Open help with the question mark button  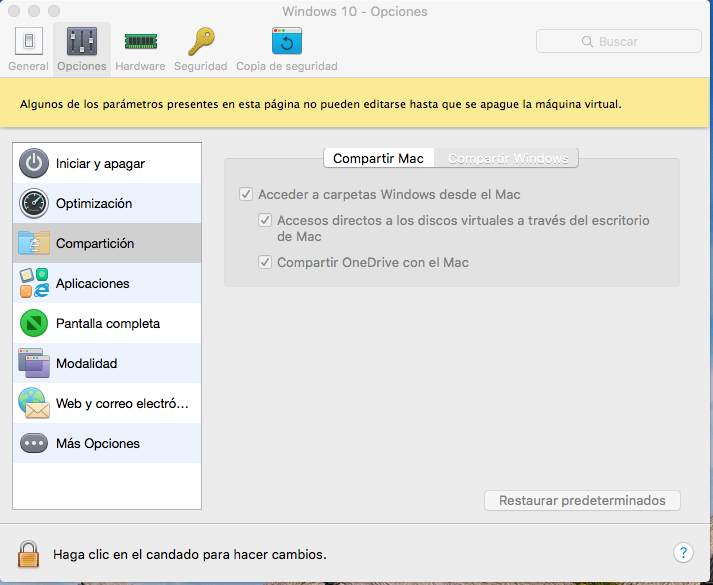pyautogui.click(x=683, y=553)
